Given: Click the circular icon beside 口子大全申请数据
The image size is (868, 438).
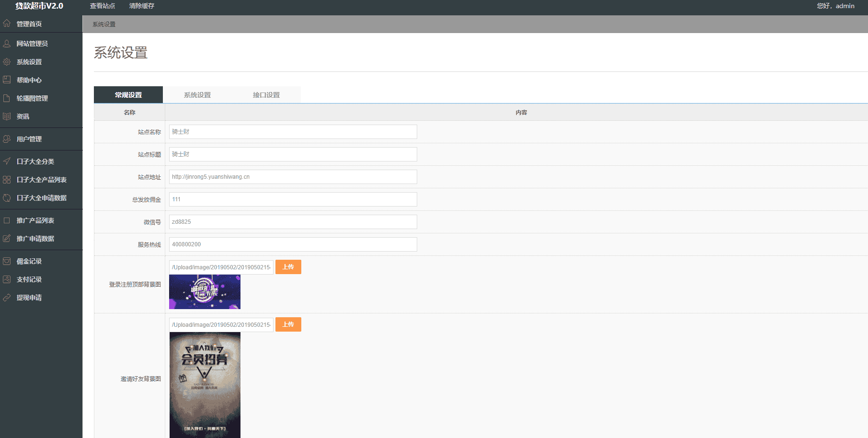Looking at the screenshot, I should click(x=7, y=198).
